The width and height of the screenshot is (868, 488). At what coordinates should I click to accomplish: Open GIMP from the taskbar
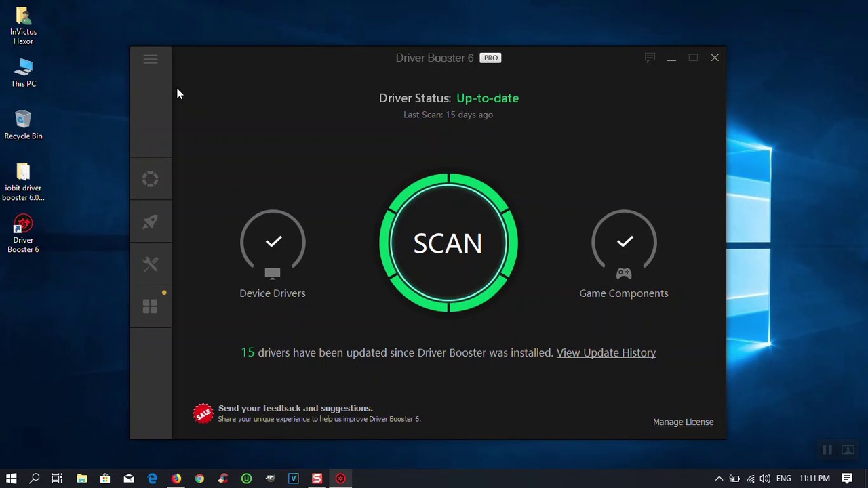click(x=270, y=479)
